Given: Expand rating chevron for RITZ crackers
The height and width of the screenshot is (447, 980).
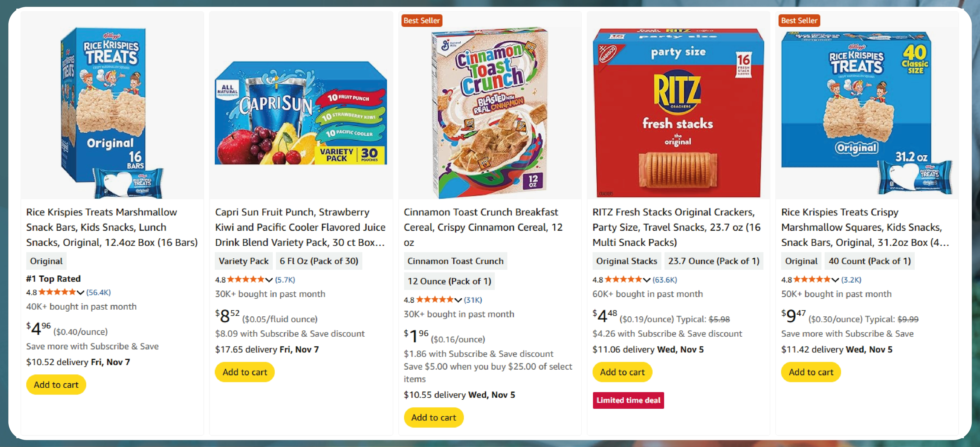Looking at the screenshot, I should [646, 280].
